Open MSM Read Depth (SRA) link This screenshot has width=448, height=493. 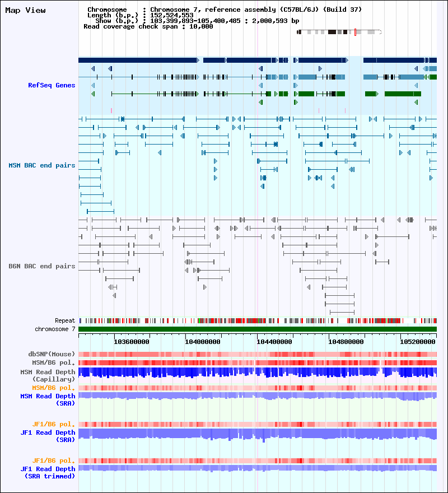[48, 399]
